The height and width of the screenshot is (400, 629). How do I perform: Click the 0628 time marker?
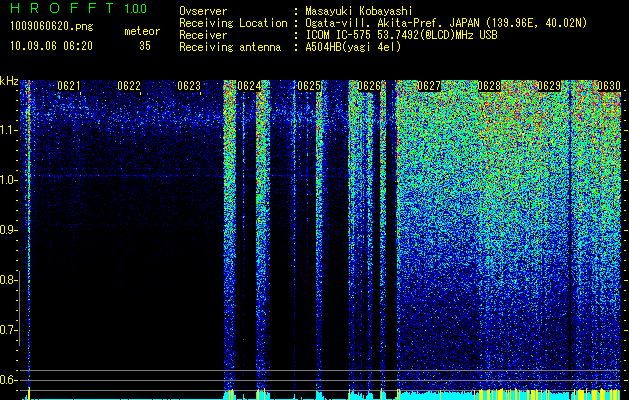pyautogui.click(x=489, y=86)
